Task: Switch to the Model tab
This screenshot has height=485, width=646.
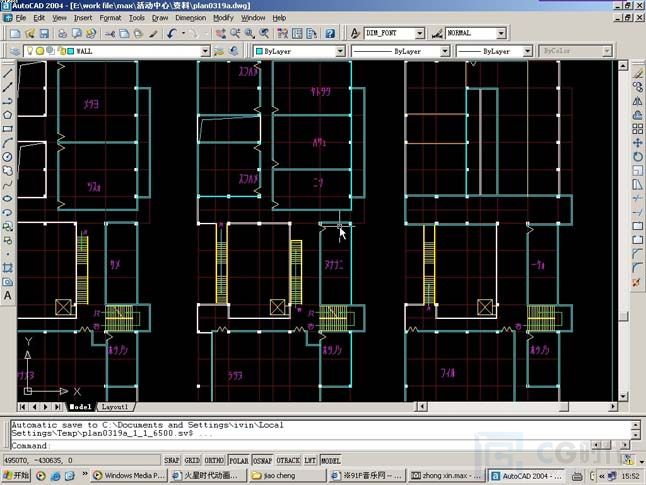Action: pyautogui.click(x=80, y=407)
